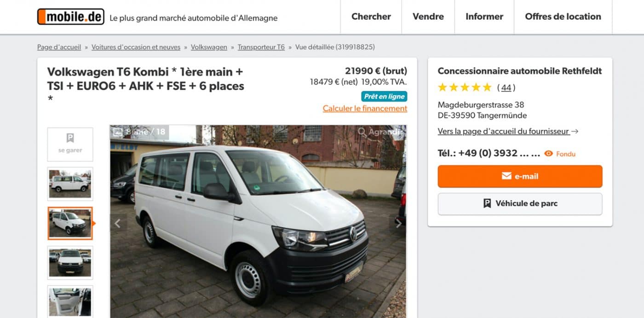This screenshot has width=644, height=318.
Task: Open the Informer menu
Action: tap(484, 17)
